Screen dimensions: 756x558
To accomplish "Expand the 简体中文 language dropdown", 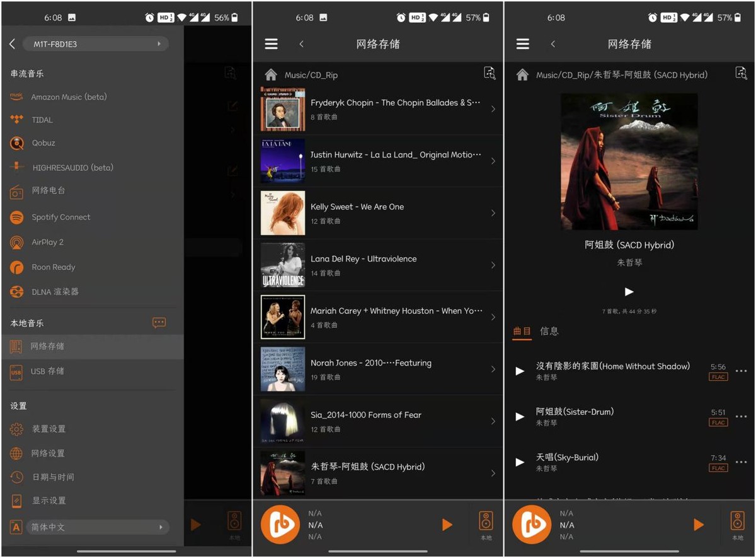I will pos(97,527).
